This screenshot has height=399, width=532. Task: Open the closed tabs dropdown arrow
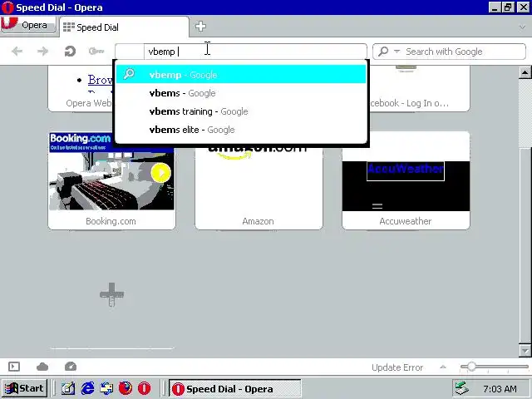click(522, 27)
